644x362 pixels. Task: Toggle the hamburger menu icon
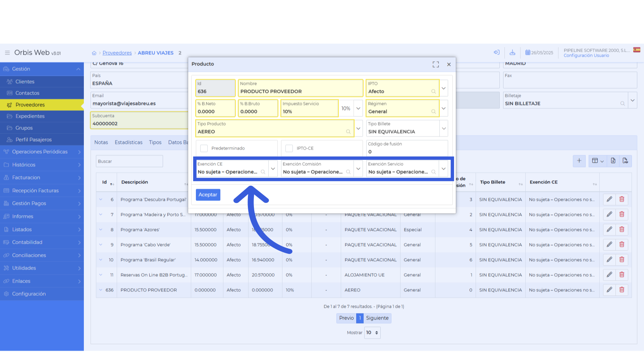(x=7, y=53)
